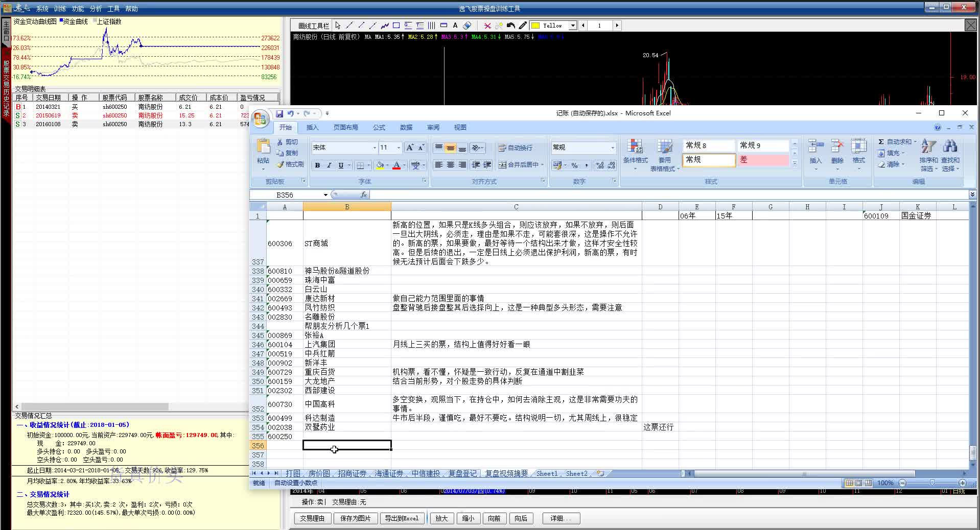Viewport: 980px width, 530px height.
Task: Toggle wrap text 自动换行
Action: (516, 148)
